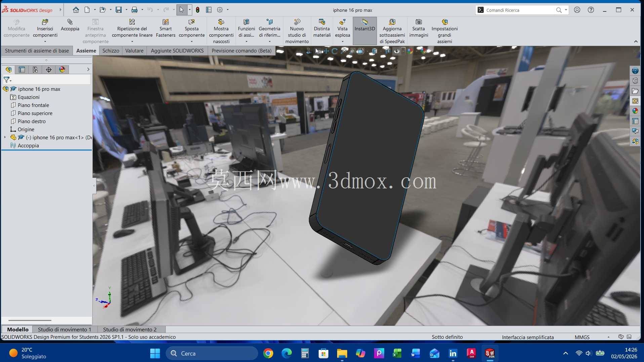Open File Explorer task pane folder icon
Screen dimensions: 644x362
[x=635, y=91]
